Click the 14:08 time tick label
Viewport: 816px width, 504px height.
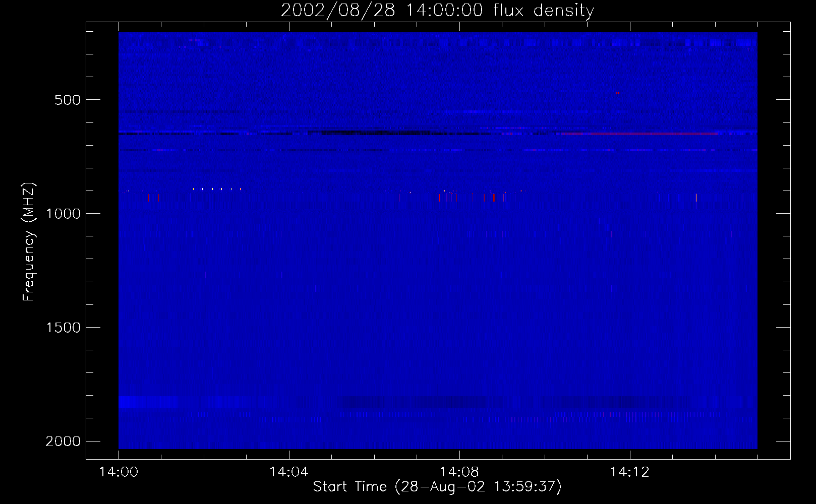point(459,472)
